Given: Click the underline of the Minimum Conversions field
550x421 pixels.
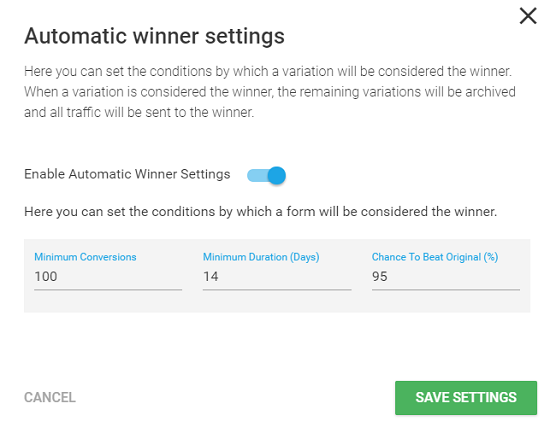Looking at the screenshot, I should tap(108, 290).
